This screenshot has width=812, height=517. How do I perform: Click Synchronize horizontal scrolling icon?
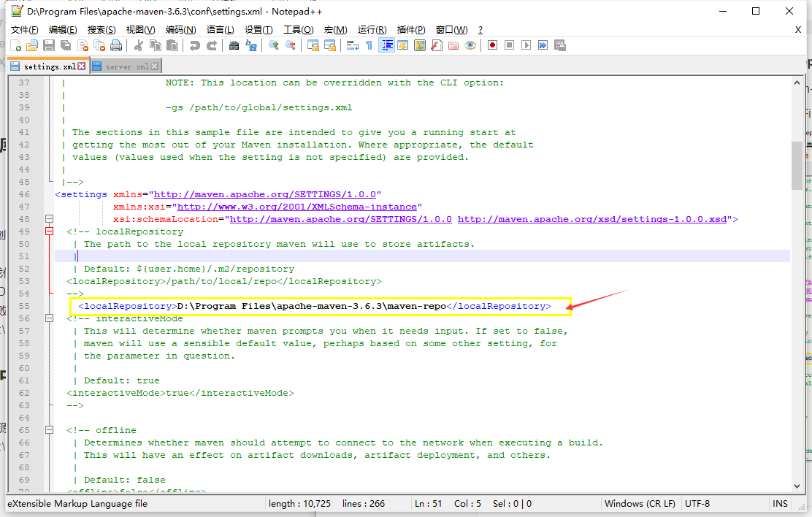pos(330,45)
